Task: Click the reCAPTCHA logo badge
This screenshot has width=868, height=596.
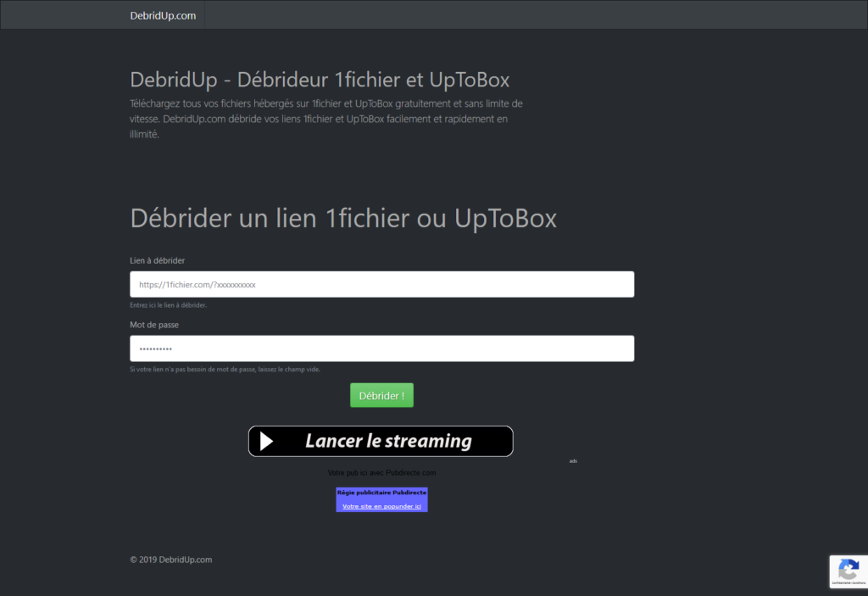Action: (848, 568)
